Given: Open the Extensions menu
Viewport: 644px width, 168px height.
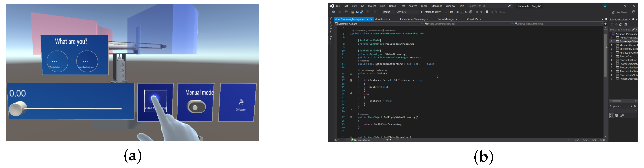Looking at the screenshot, I should tap(436, 6).
